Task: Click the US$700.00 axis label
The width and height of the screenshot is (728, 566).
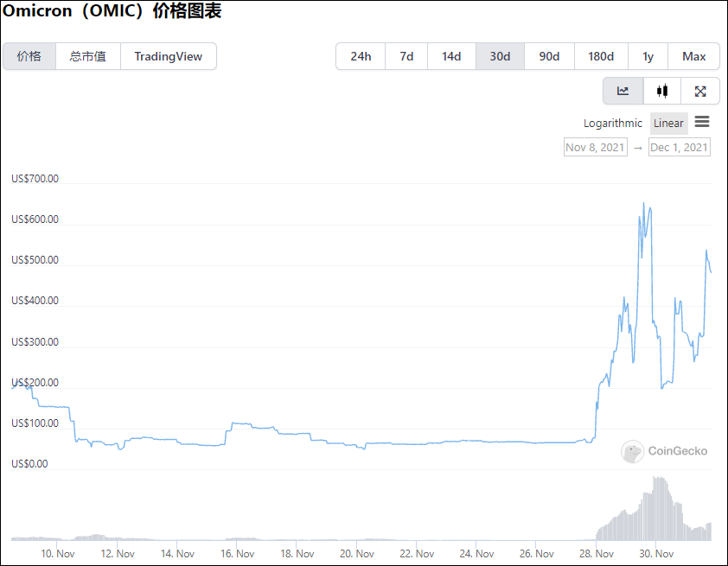Action: pos(35,179)
